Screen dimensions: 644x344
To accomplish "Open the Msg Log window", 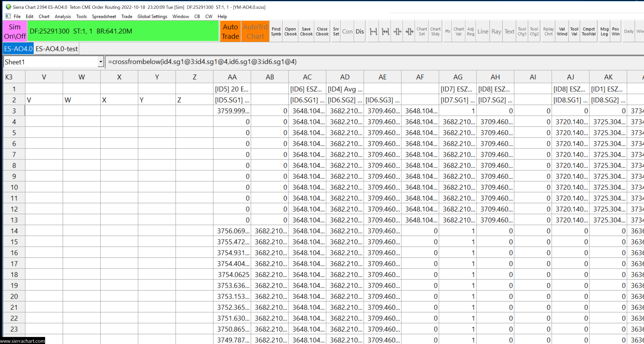I will pos(604,31).
